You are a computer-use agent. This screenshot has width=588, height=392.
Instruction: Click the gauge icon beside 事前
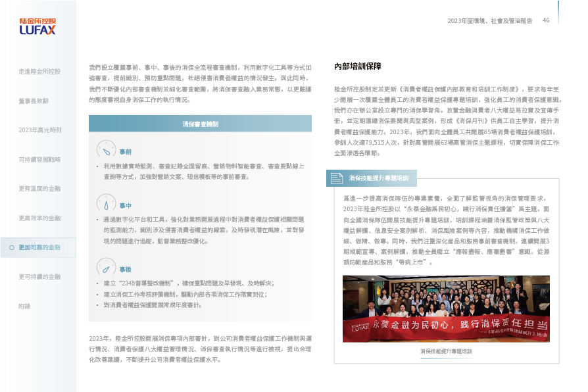coord(106,149)
